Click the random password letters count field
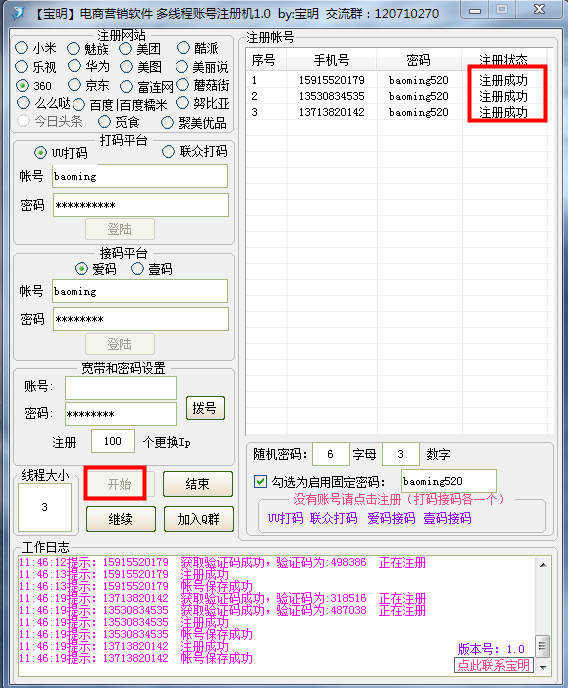 tap(331, 454)
